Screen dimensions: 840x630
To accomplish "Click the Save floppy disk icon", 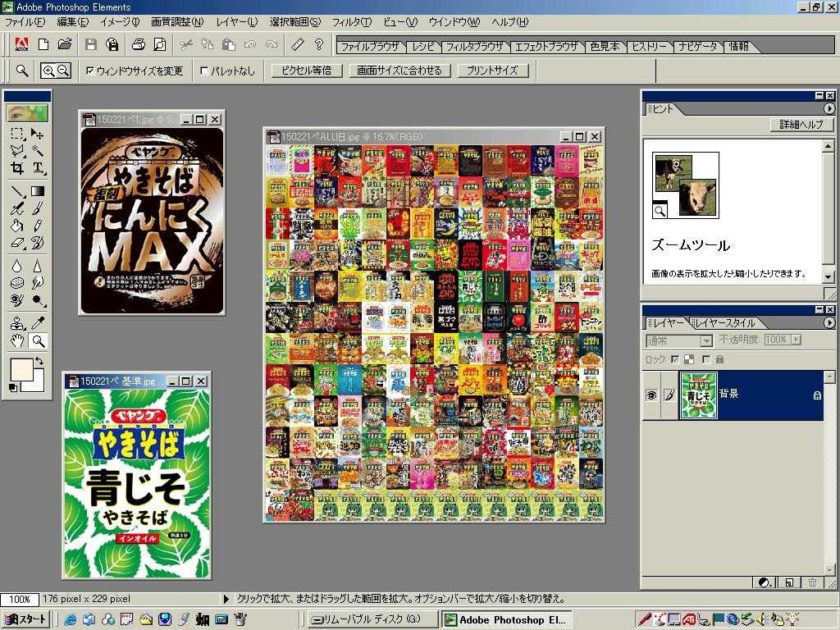I will coord(91,44).
